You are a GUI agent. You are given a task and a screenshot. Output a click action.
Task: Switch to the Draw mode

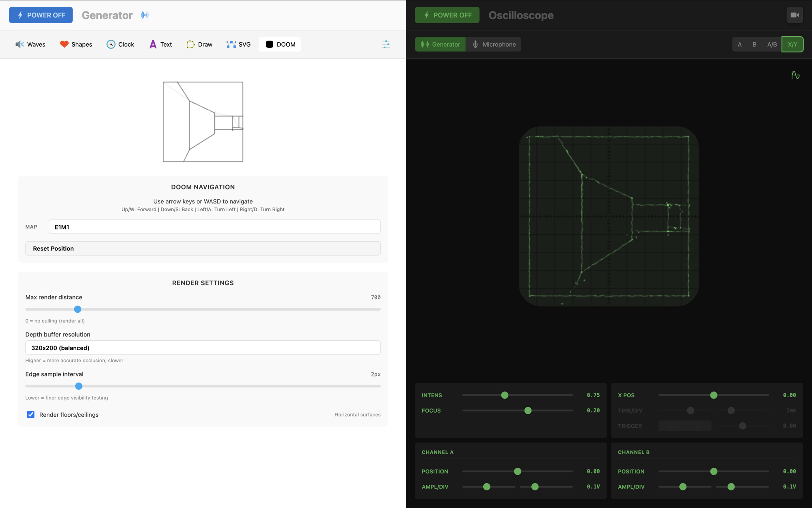[199, 44]
